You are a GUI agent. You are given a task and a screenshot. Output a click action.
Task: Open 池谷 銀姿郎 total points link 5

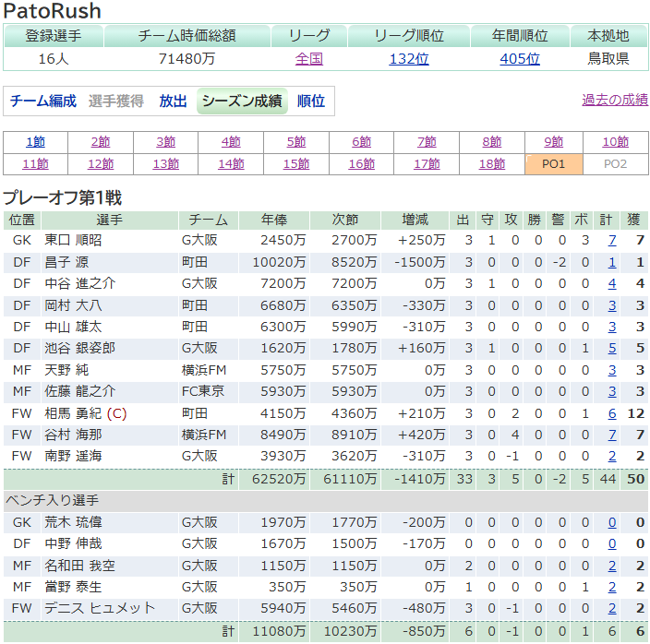pyautogui.click(x=612, y=349)
